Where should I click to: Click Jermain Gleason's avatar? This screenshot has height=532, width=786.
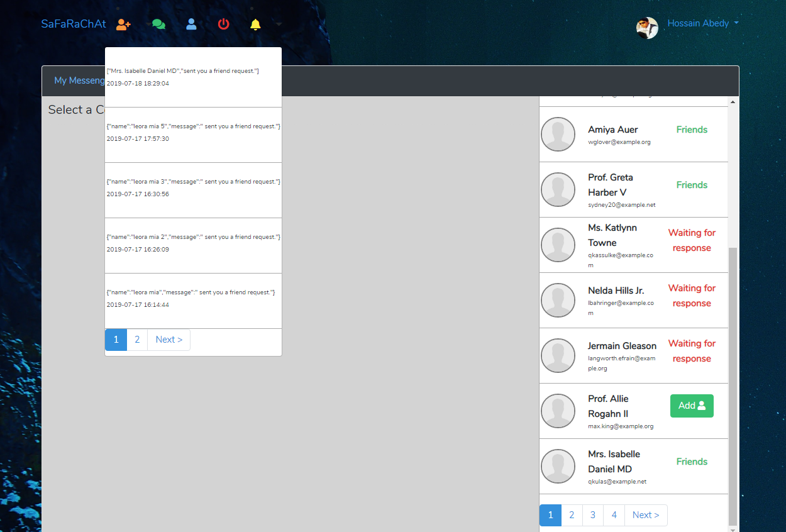(x=558, y=355)
